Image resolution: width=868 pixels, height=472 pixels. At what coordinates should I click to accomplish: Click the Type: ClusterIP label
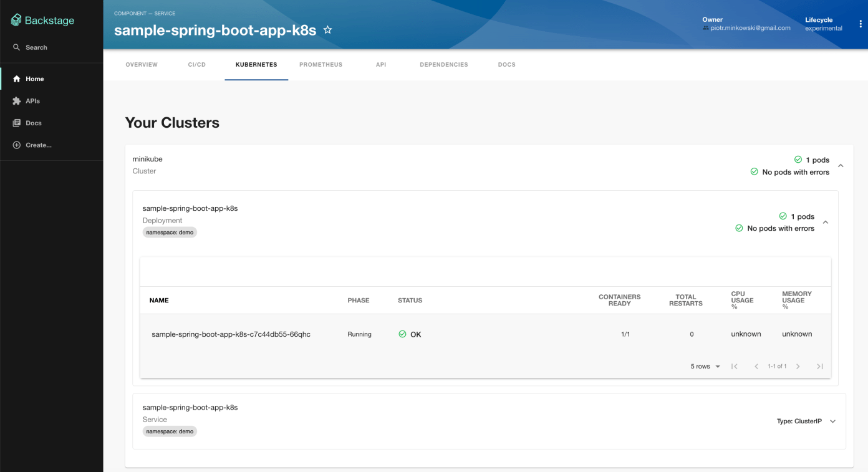[799, 421]
